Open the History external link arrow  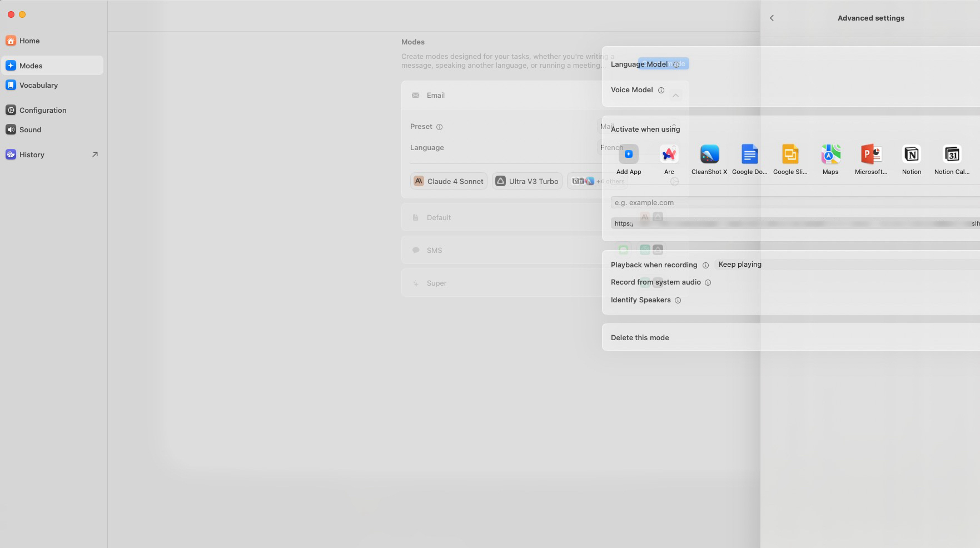pos(94,155)
